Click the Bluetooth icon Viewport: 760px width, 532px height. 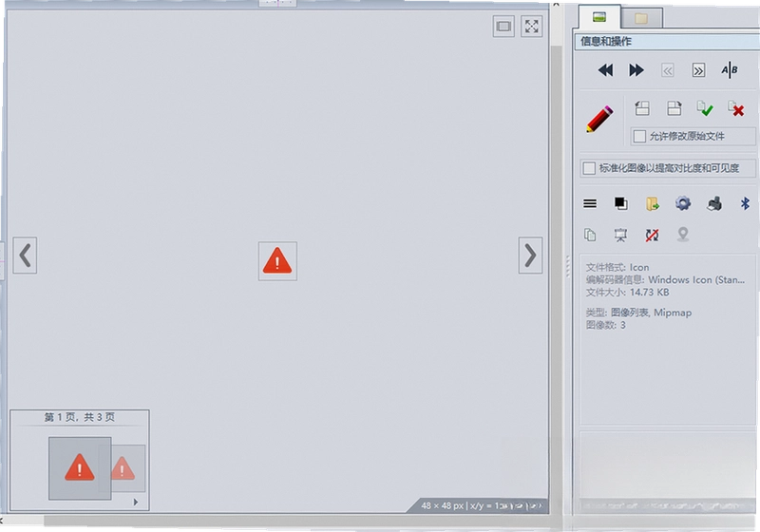(745, 203)
